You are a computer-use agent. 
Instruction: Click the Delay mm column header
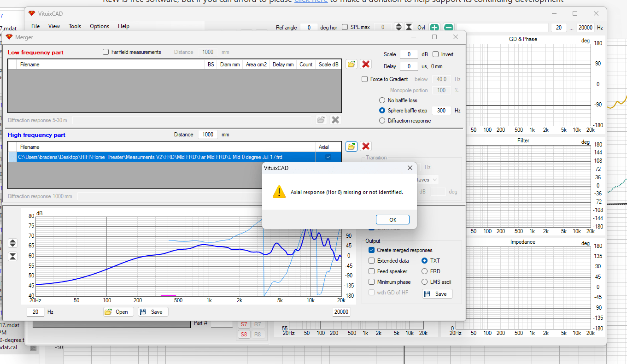point(283,65)
